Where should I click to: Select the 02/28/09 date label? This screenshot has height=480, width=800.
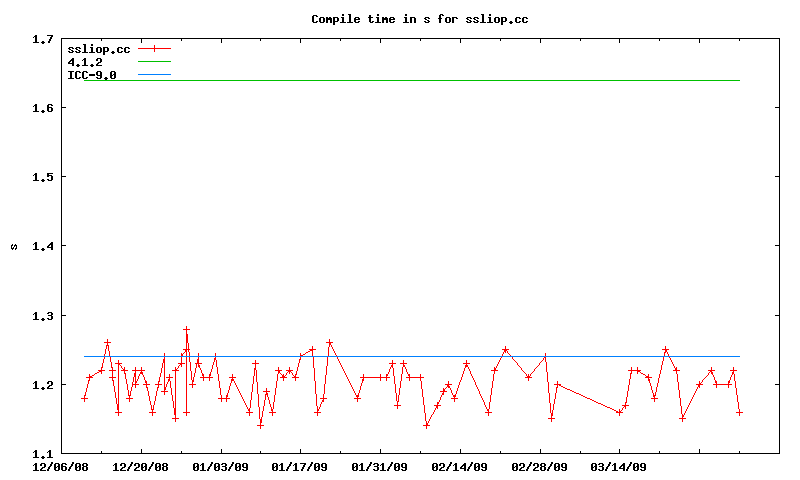(x=540, y=466)
